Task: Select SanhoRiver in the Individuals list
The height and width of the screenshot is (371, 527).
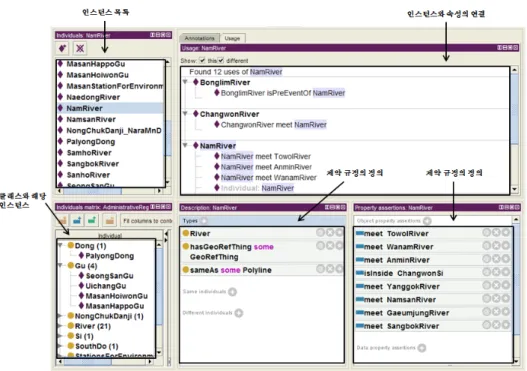Action: [88, 175]
